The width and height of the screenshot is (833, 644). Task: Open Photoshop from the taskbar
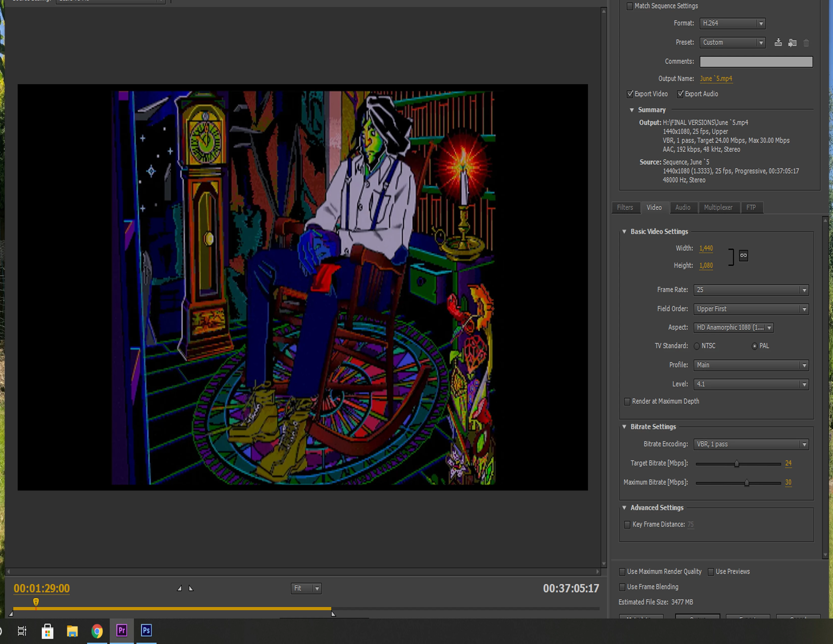point(146,630)
